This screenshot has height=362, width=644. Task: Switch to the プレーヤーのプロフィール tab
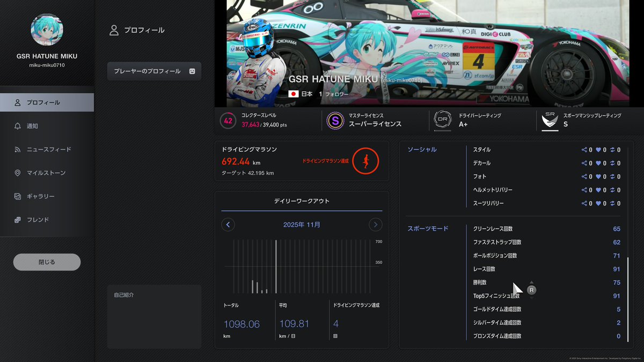[x=154, y=70]
